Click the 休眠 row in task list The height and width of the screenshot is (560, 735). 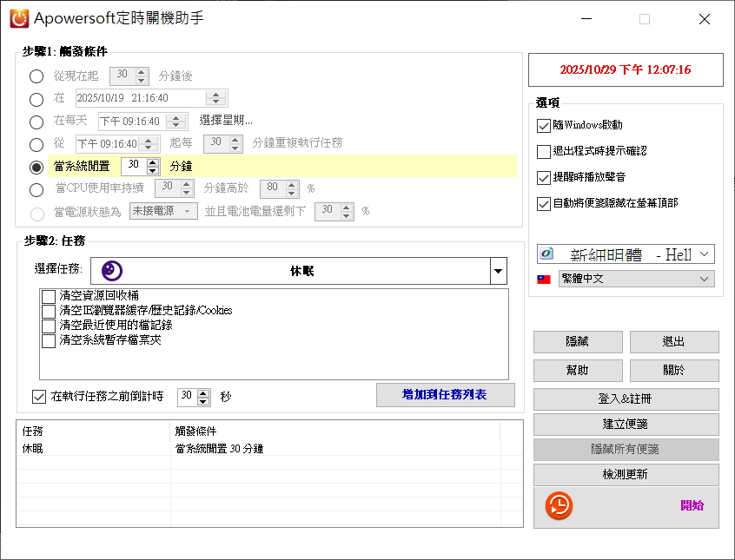tap(269, 449)
